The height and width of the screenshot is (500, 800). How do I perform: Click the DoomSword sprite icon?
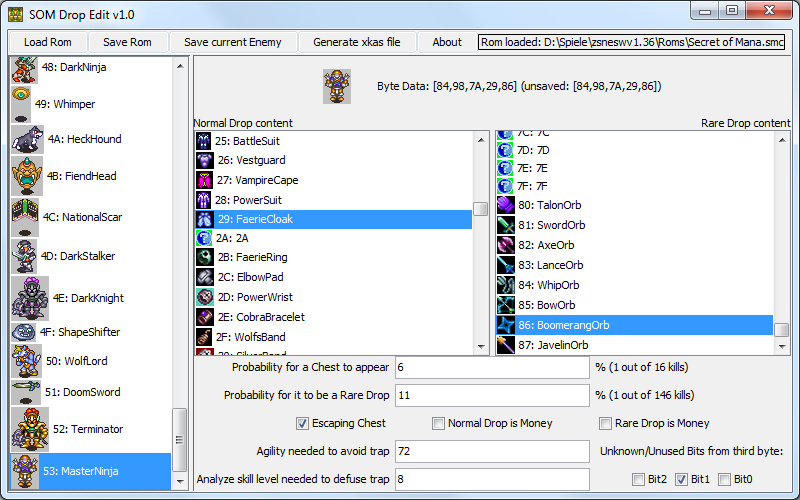point(26,392)
